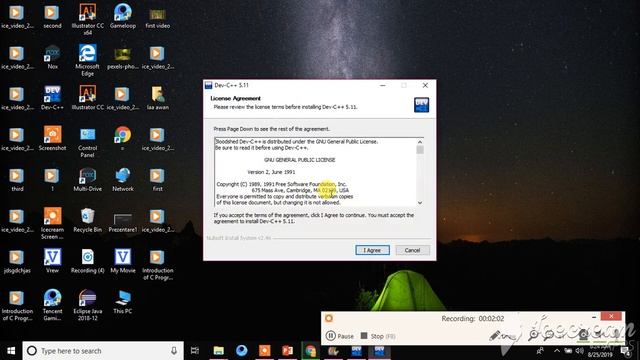
Task: Stop the screen recording
Action: coord(378,336)
